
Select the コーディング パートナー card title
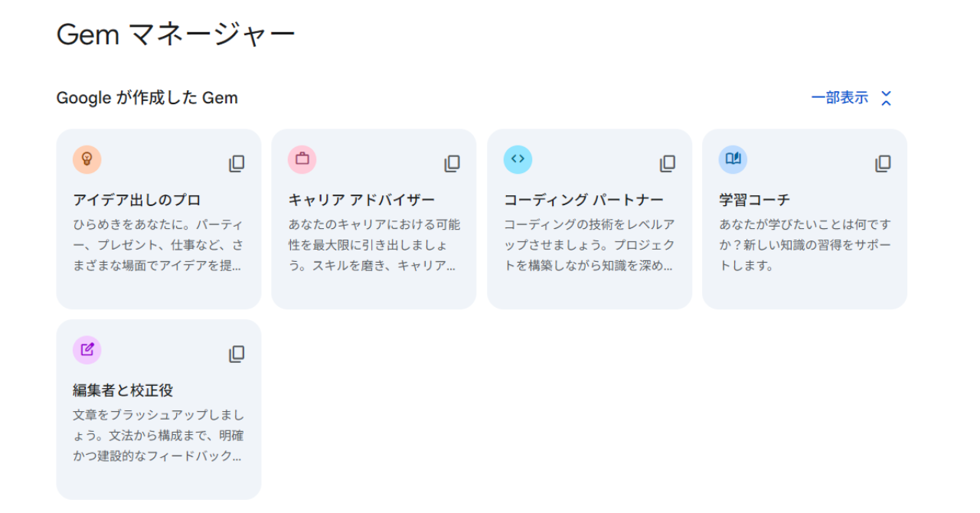583,200
